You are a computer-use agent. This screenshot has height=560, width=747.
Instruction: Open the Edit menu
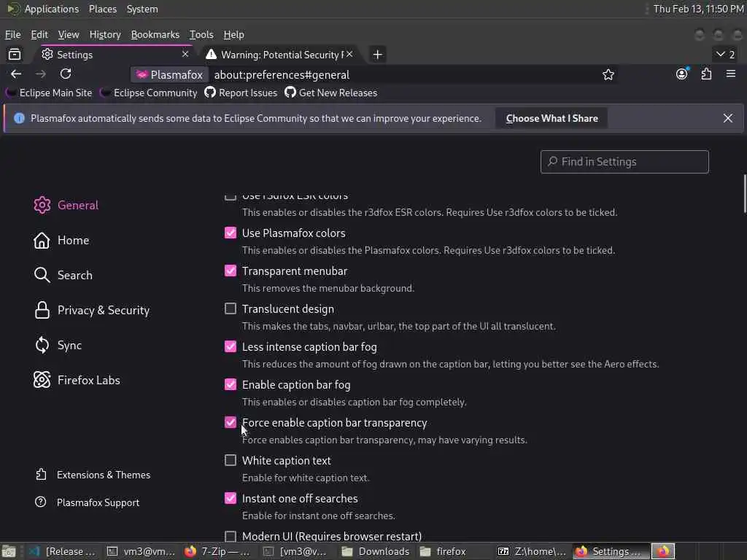39,34
